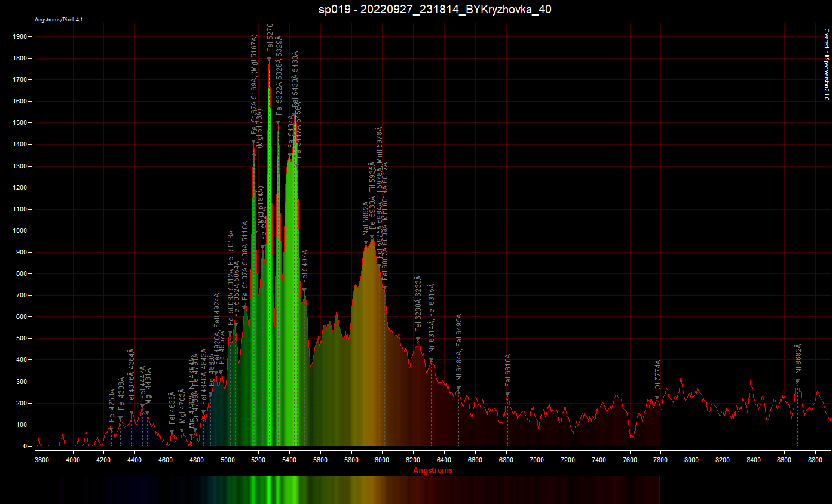Click the 4000 tick on the wavelength axis
Screen dimensions: 832x504
[72, 460]
